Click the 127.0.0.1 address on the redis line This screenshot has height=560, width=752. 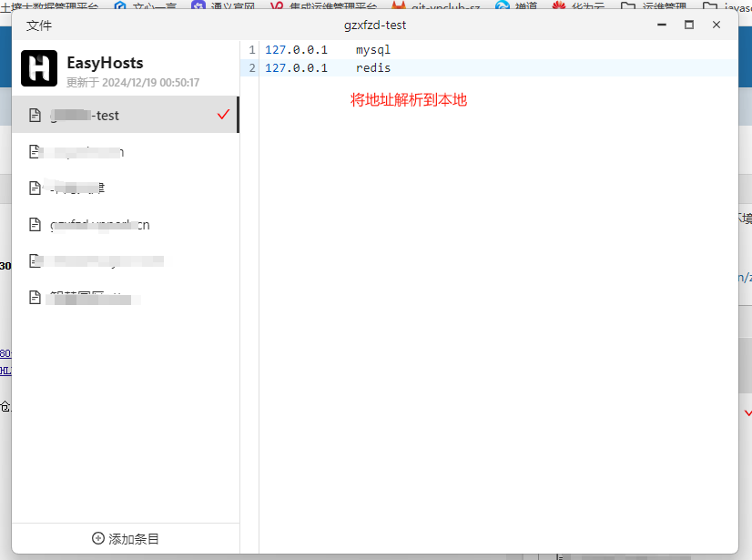pos(297,68)
